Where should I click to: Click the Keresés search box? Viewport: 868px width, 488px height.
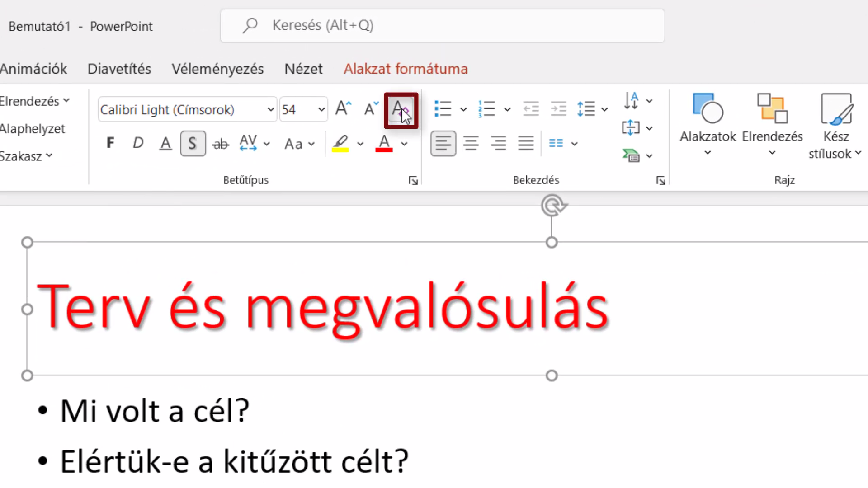pos(442,26)
